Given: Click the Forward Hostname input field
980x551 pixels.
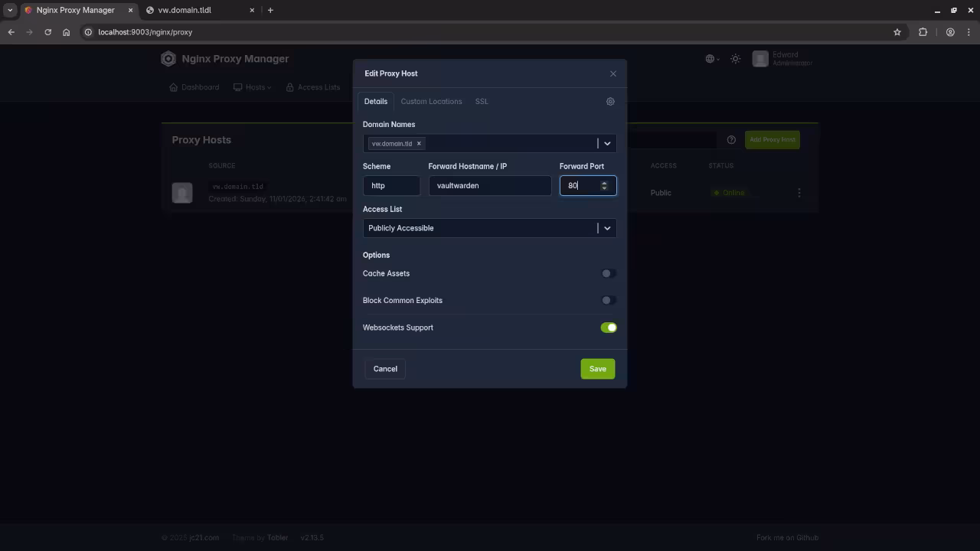Looking at the screenshot, I should pyautogui.click(x=490, y=185).
